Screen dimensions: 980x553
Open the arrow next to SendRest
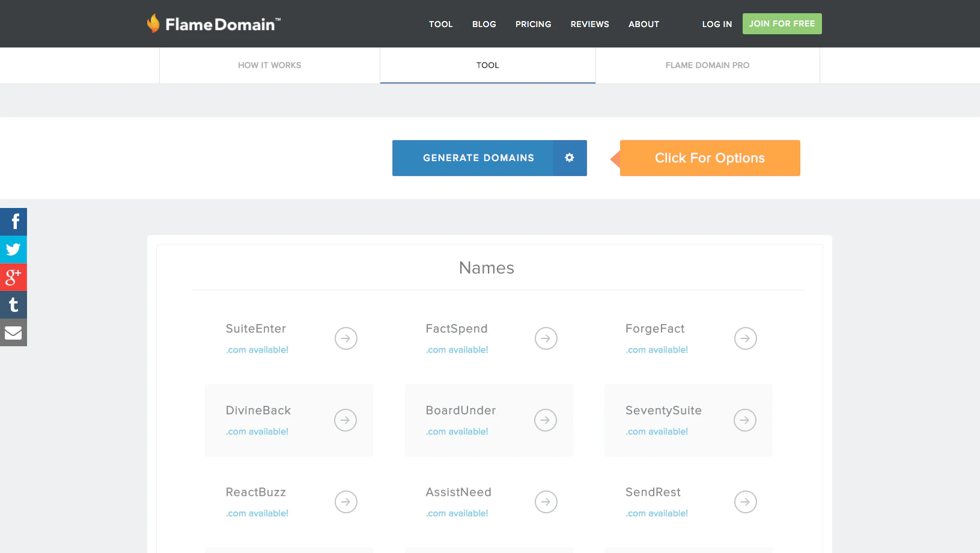coord(746,502)
